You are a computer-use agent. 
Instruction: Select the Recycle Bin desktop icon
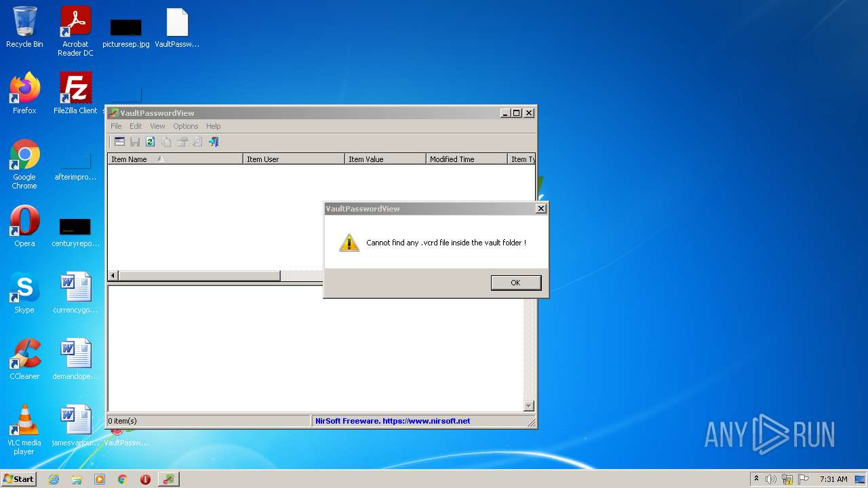(x=24, y=27)
